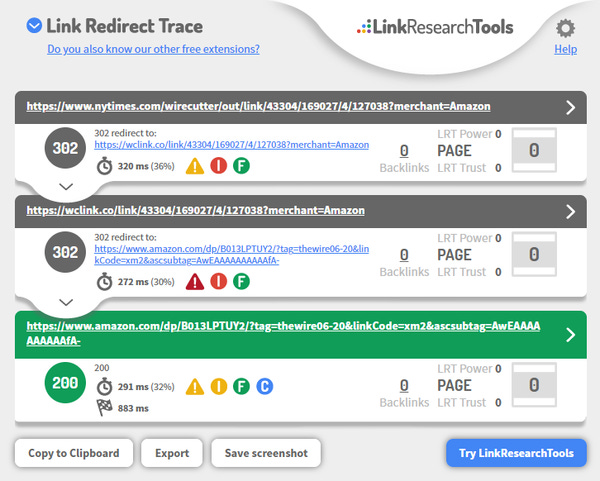The height and width of the screenshot is (481, 600).
Task: Open the settings gear icon
Action: point(565,28)
